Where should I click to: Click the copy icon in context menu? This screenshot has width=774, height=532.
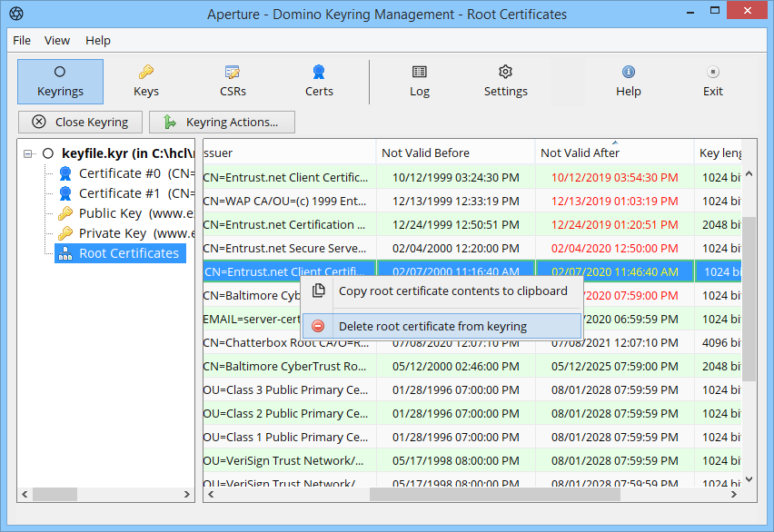point(318,291)
